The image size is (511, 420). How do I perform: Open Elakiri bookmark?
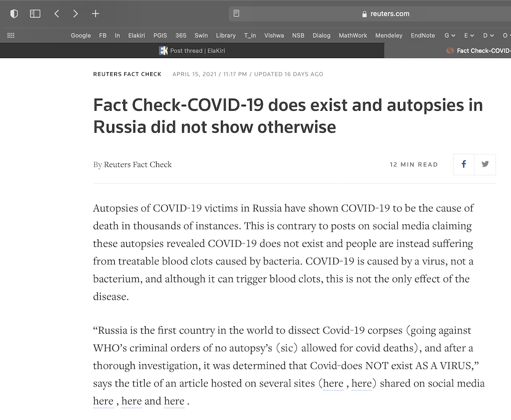pos(137,35)
